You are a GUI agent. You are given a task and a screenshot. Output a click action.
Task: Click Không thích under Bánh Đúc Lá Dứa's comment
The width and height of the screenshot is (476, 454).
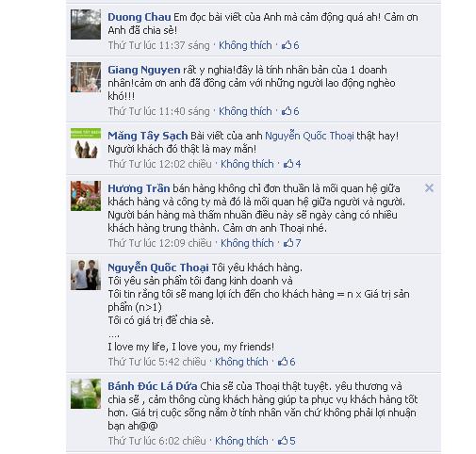click(x=241, y=441)
